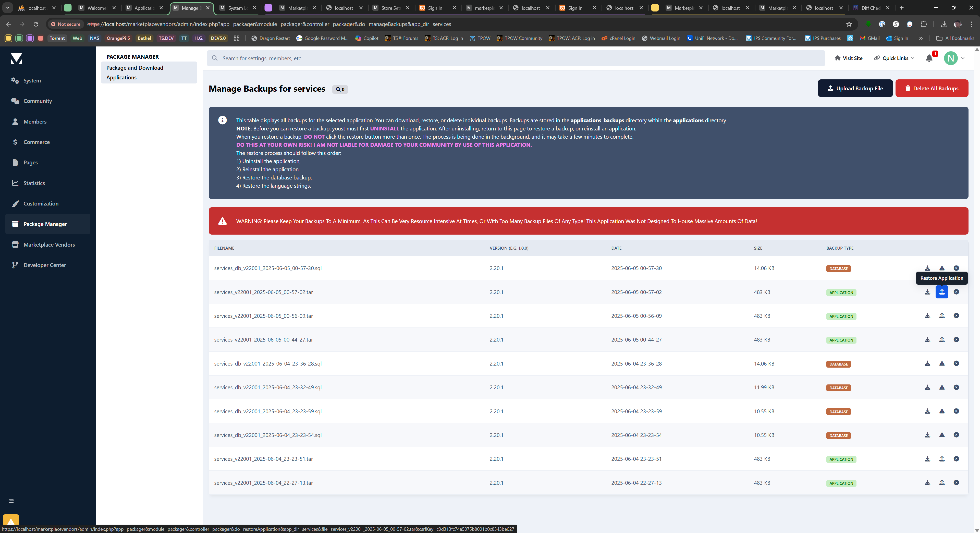
Task: Click the DATABASE badge for 23-36-28 backup
Action: click(x=838, y=364)
